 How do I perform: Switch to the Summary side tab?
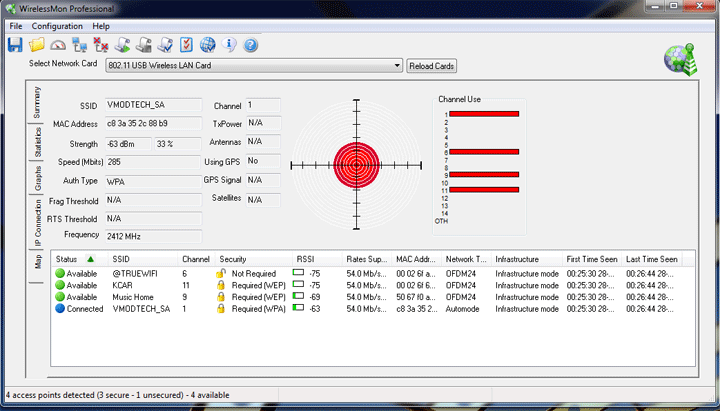tap(37, 102)
